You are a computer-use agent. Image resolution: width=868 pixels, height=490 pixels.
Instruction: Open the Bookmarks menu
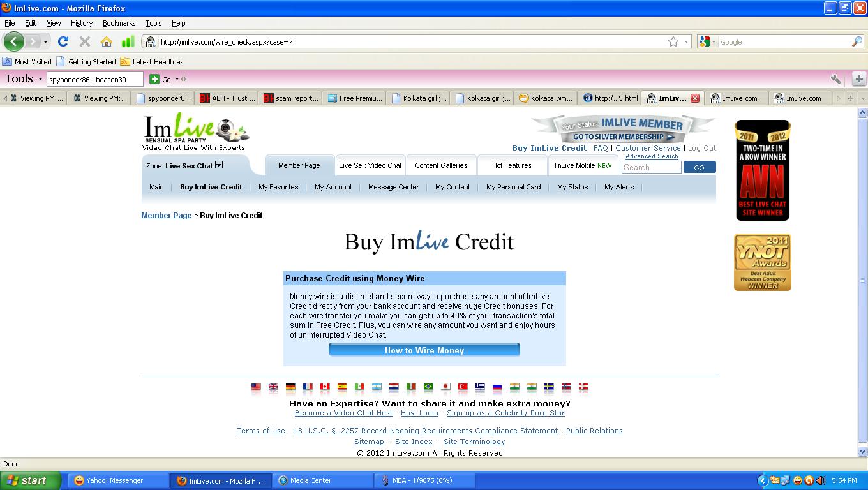coord(119,23)
